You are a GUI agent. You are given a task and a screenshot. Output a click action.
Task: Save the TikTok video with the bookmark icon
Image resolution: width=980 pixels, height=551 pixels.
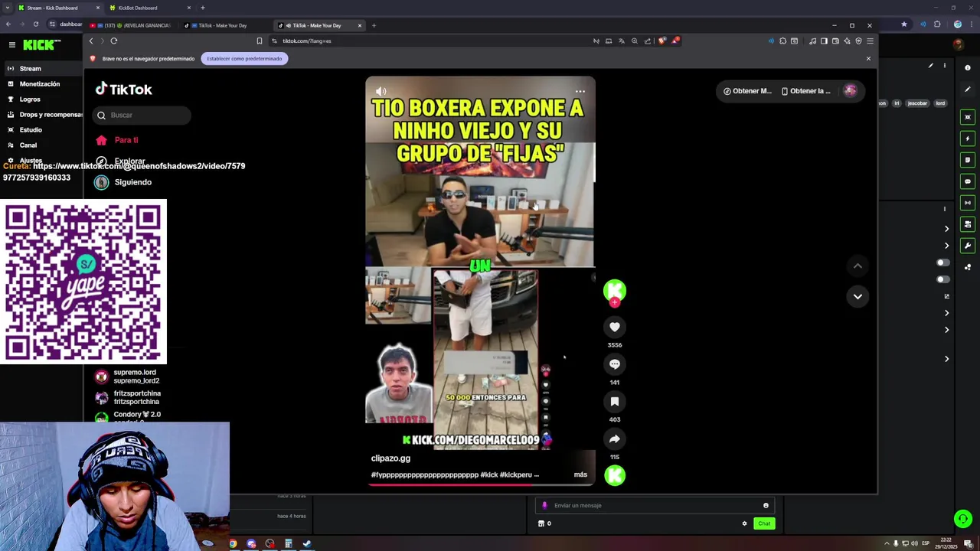coord(615,401)
